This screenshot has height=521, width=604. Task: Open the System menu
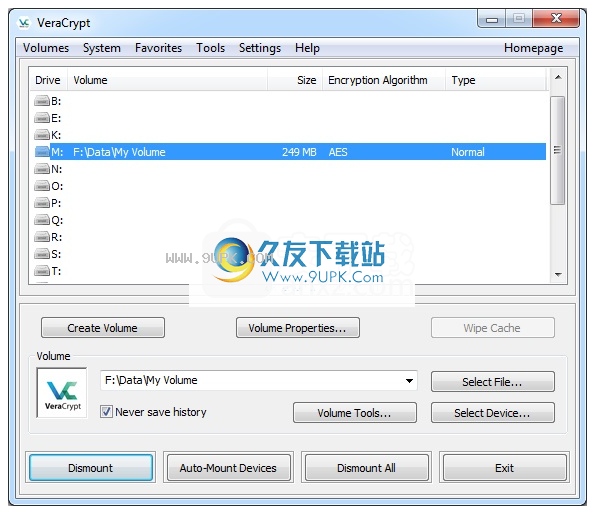(x=102, y=48)
